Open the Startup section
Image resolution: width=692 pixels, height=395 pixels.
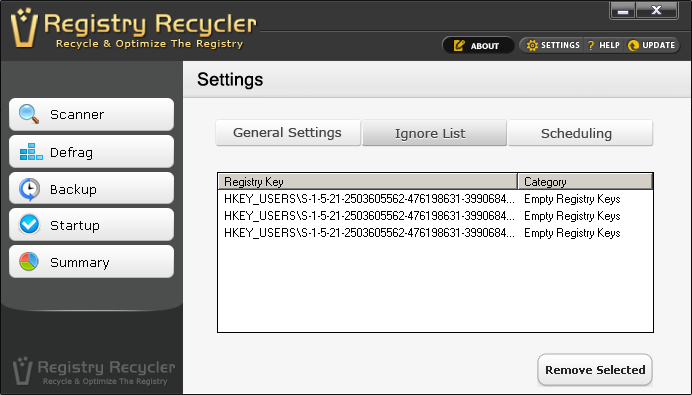91,225
